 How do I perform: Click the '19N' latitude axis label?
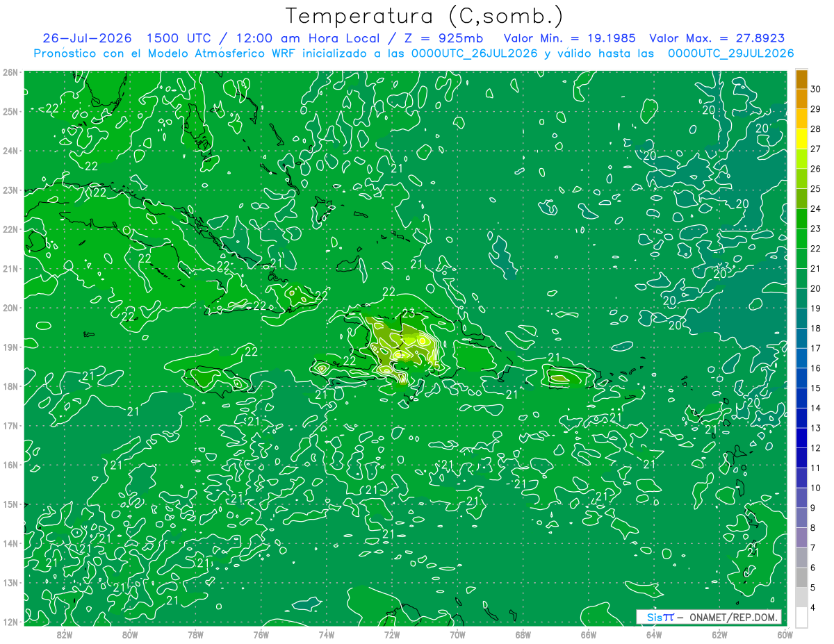pyautogui.click(x=10, y=347)
